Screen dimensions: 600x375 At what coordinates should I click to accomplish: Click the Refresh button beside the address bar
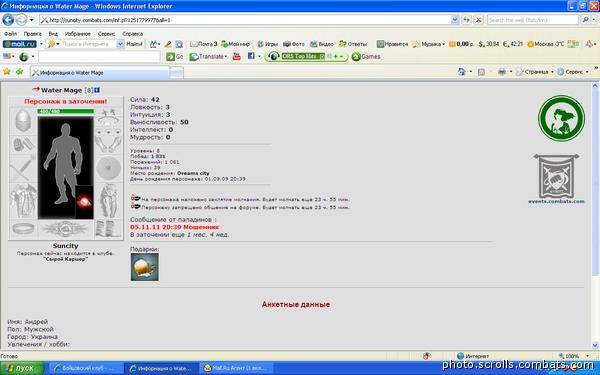(x=466, y=20)
